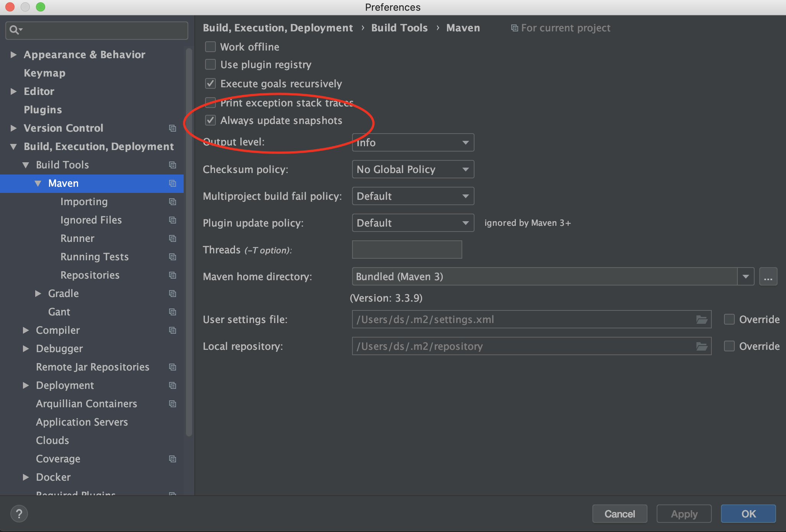Open the folder browser for User settings file
Image resolution: width=786 pixels, height=532 pixels.
pos(701,319)
